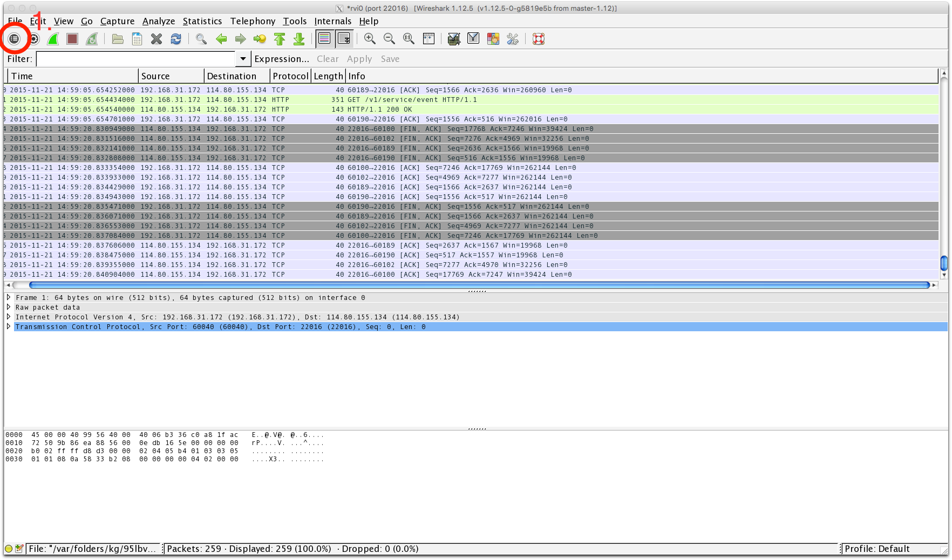
Task: Open the filter history dropdown arrow
Action: click(243, 59)
